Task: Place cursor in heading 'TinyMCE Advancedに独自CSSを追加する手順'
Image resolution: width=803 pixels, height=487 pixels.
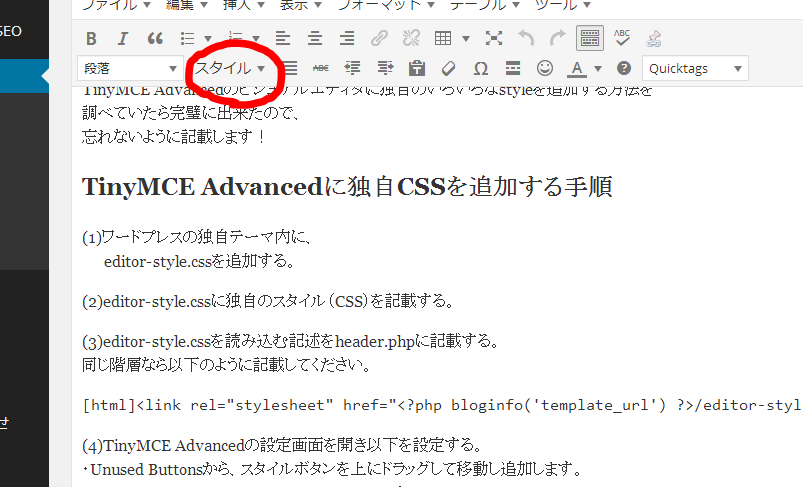Action: pos(347,187)
